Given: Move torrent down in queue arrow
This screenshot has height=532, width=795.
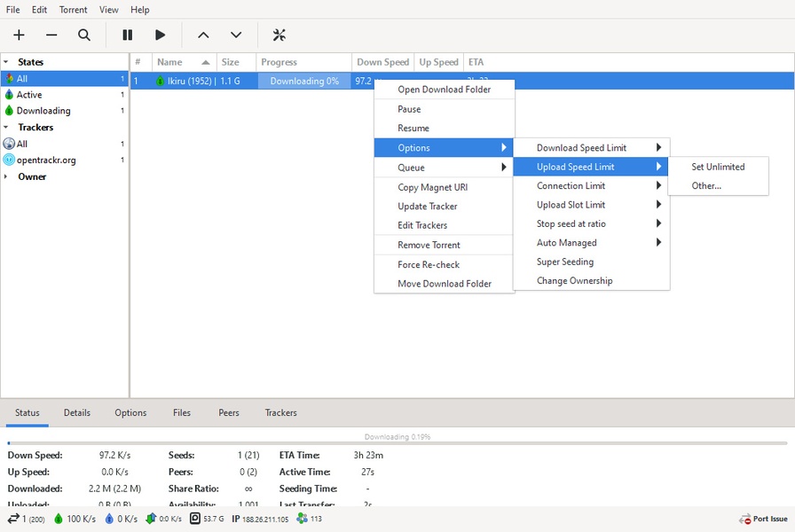Looking at the screenshot, I should [236, 35].
